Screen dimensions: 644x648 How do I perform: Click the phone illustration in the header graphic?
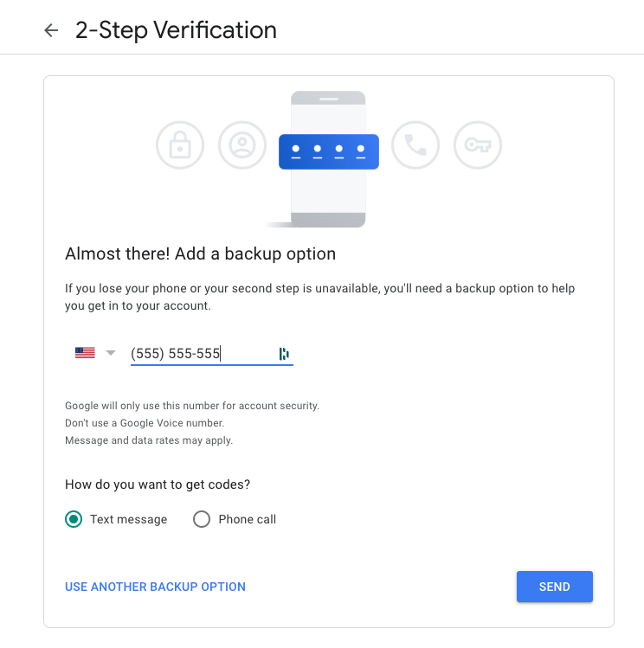click(328, 159)
